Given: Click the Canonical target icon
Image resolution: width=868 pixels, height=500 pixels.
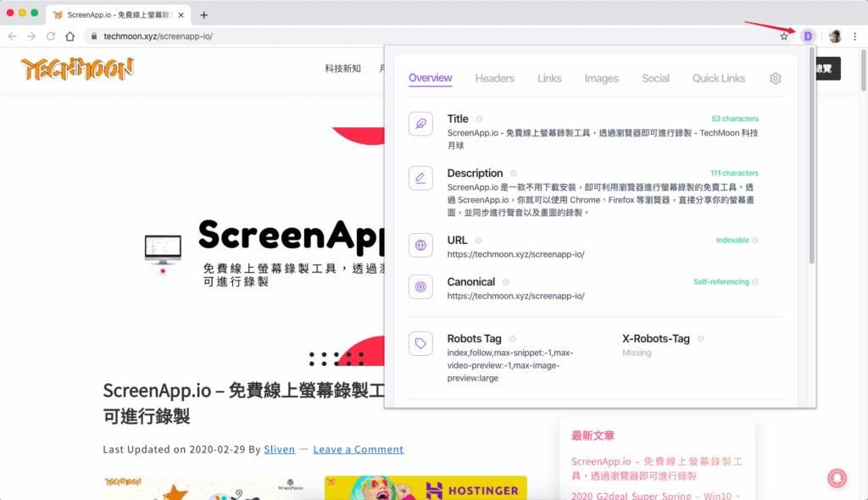Looking at the screenshot, I should (x=420, y=286).
